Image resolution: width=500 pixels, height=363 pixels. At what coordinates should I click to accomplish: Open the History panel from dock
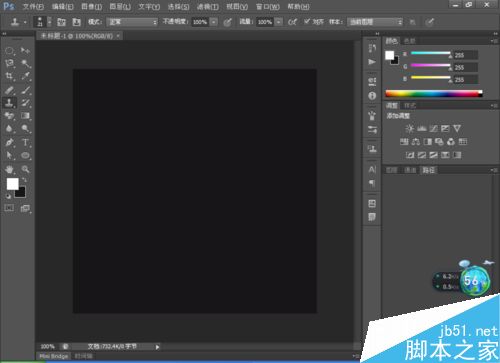pyautogui.click(x=372, y=49)
